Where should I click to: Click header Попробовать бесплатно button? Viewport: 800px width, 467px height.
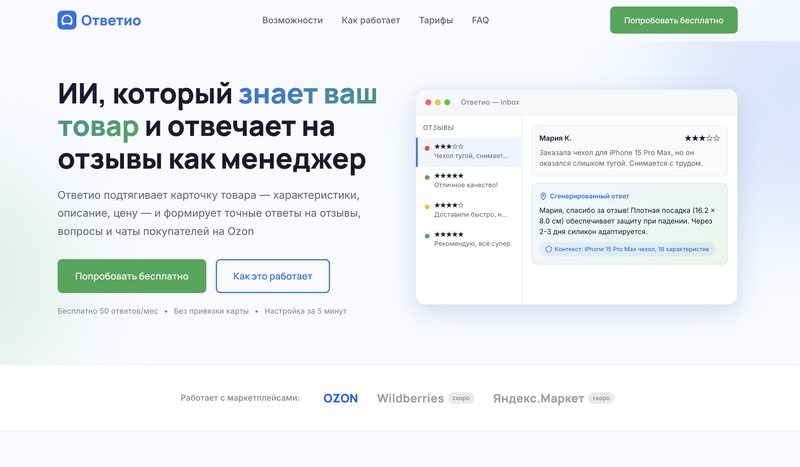[x=673, y=20]
